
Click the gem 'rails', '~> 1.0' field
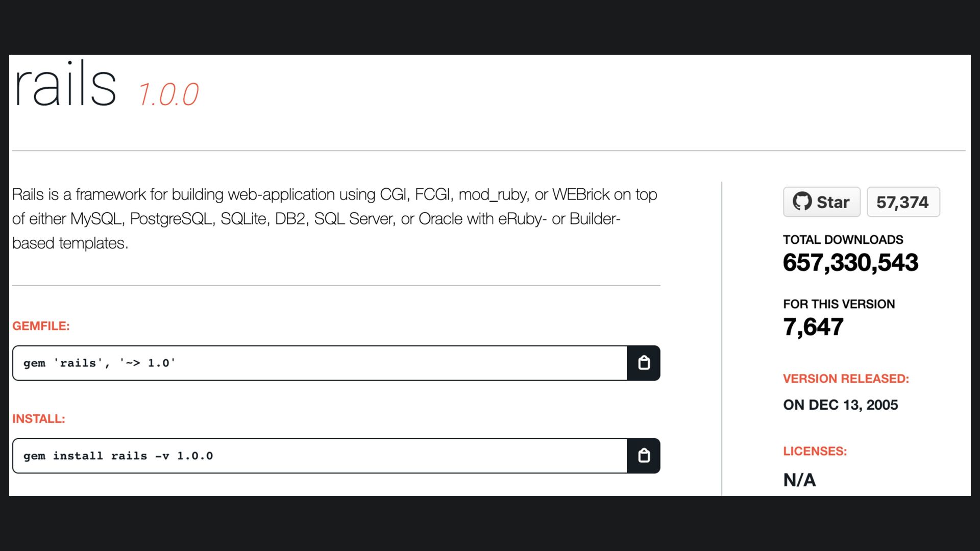(x=320, y=363)
